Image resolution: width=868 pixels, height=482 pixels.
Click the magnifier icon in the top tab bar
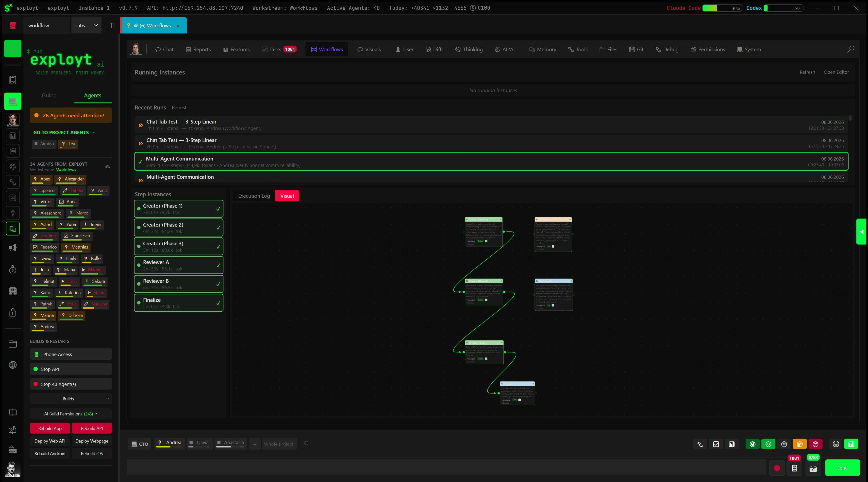(851, 49)
